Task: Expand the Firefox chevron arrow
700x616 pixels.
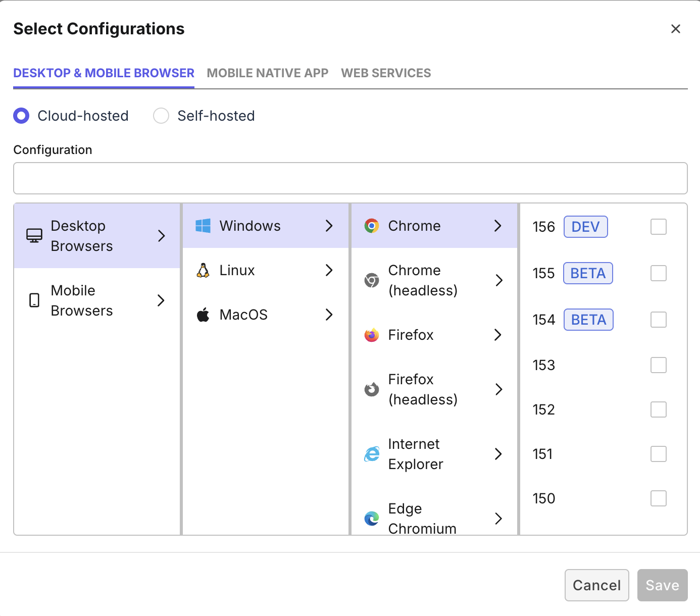Action: [498, 335]
